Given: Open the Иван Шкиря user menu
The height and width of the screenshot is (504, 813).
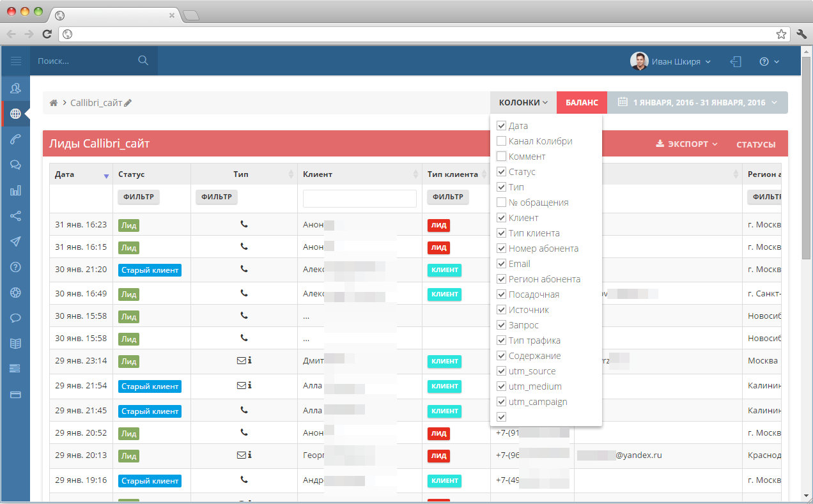Looking at the screenshot, I should tap(671, 61).
